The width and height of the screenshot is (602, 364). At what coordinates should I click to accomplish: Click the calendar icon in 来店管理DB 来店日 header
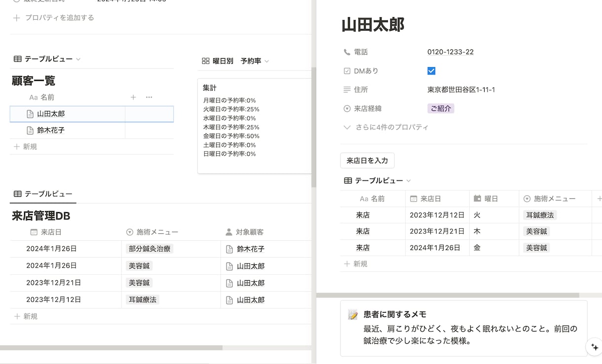pyautogui.click(x=34, y=232)
